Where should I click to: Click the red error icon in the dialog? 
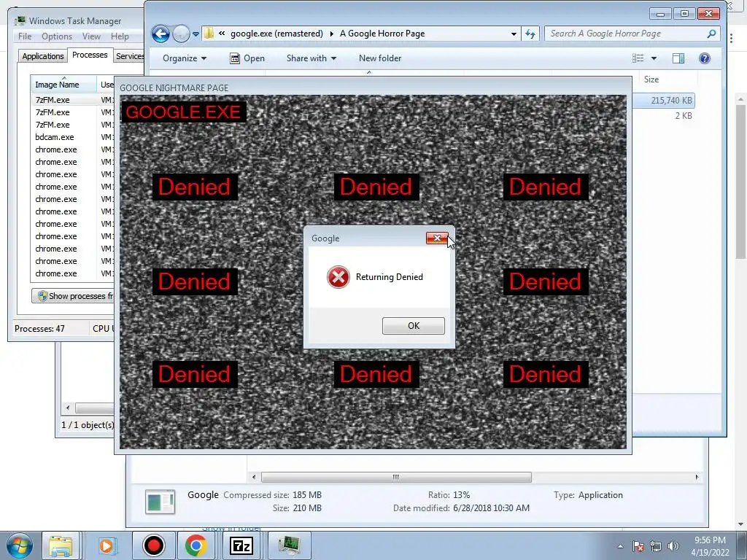pyautogui.click(x=338, y=276)
